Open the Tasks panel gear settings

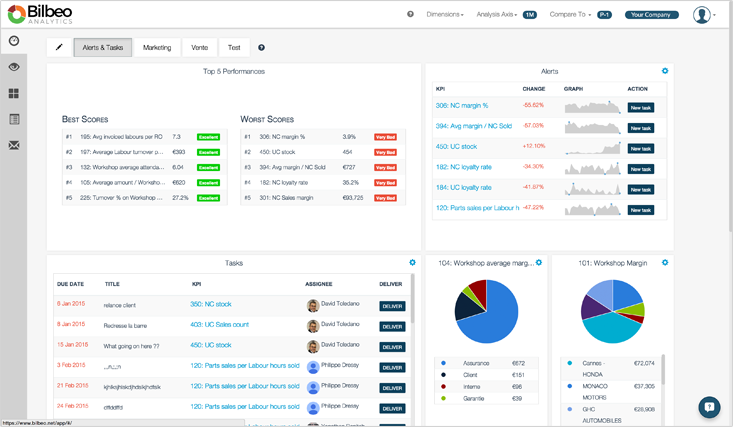click(x=412, y=263)
